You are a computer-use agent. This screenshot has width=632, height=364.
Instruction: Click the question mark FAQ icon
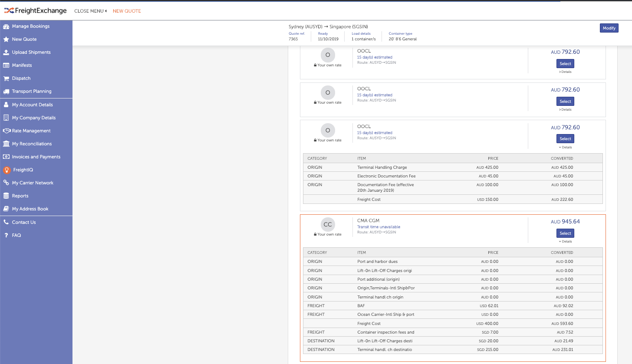(x=6, y=235)
